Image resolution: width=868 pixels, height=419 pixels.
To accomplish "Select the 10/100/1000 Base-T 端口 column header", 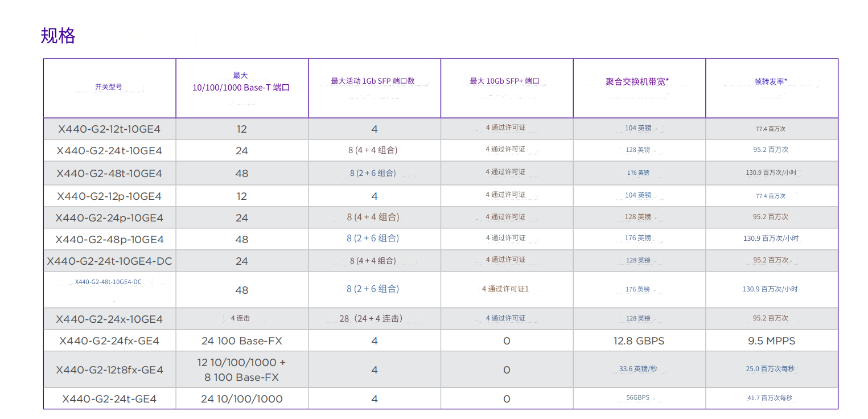I will click(x=241, y=87).
